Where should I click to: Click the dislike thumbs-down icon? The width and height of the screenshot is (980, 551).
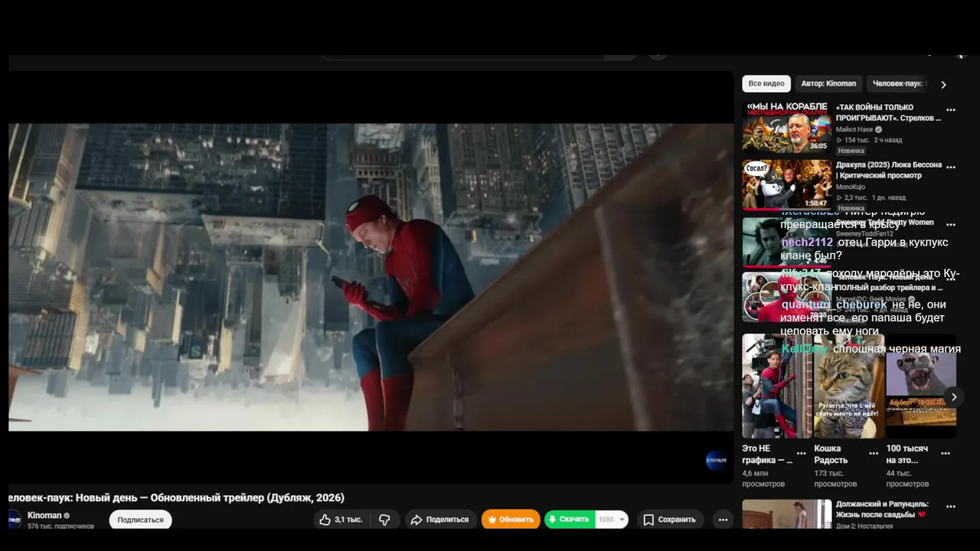[384, 520]
